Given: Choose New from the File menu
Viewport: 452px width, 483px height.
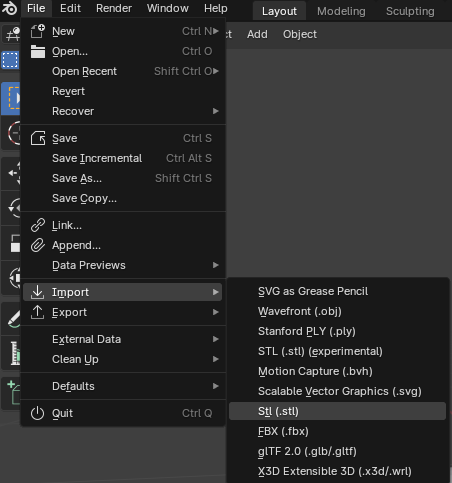Looking at the screenshot, I should [122, 31].
